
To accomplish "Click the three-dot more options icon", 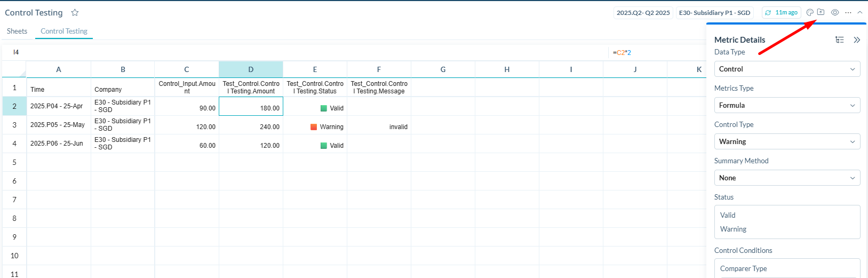I will click(x=848, y=12).
